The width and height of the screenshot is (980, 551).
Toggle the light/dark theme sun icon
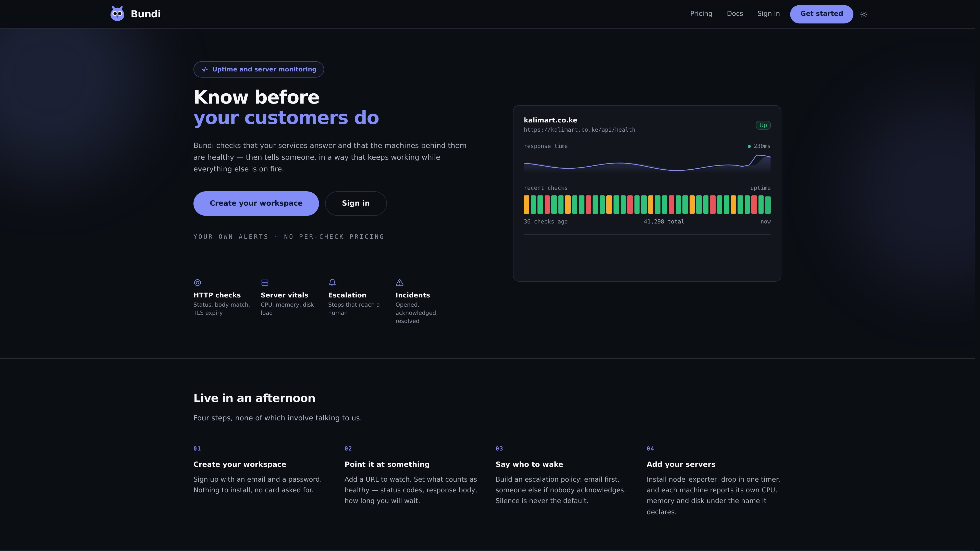click(x=864, y=15)
